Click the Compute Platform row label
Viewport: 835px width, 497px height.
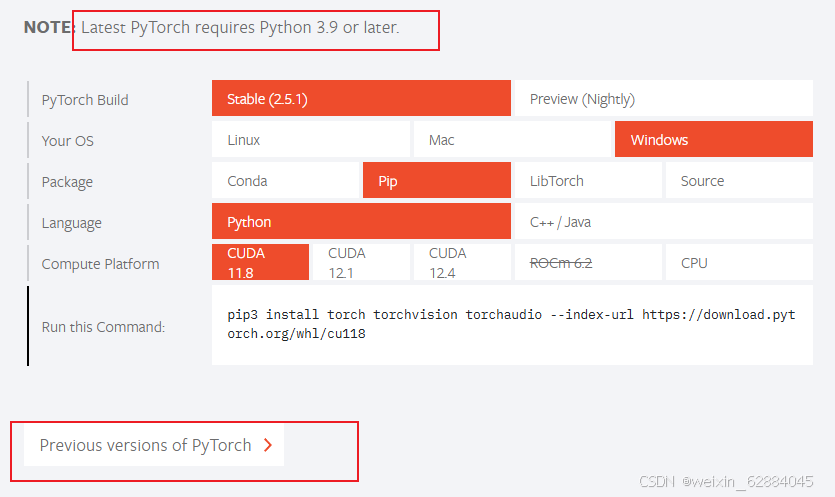pos(100,264)
